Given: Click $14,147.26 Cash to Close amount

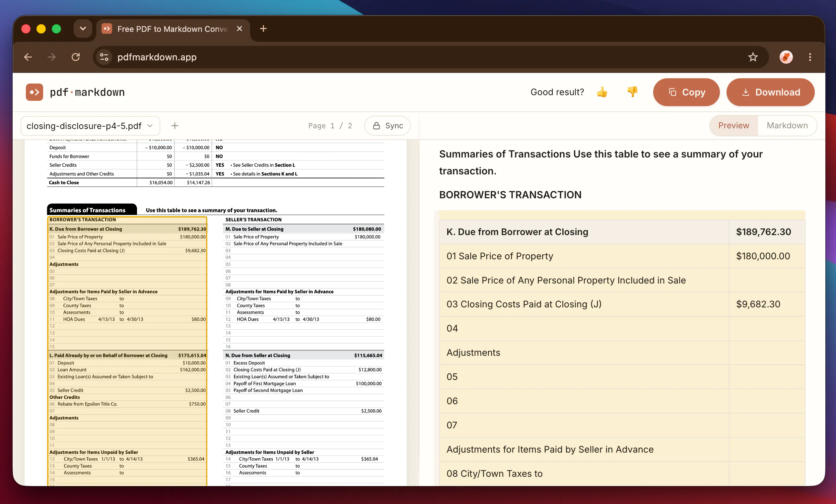Looking at the screenshot, I should tap(198, 182).
